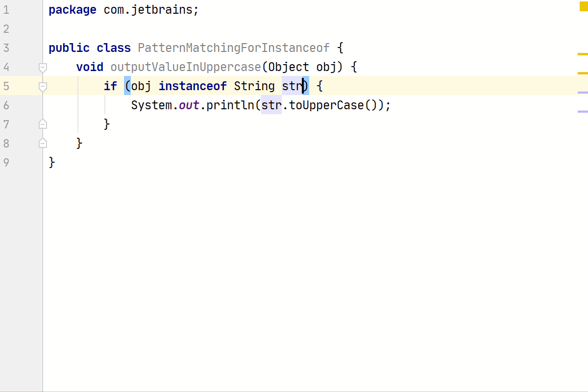The height and width of the screenshot is (392, 588).
Task: Click the fold end marker on line 7
Action: (x=43, y=124)
